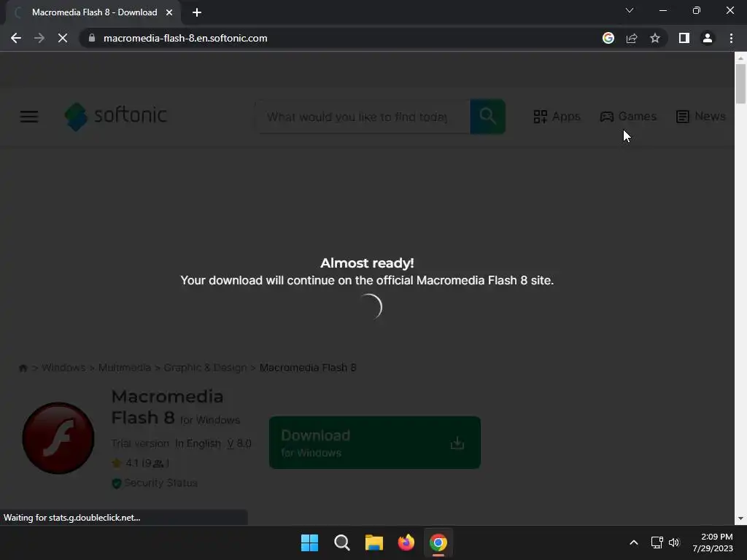Click the forward navigation arrow

(39, 38)
